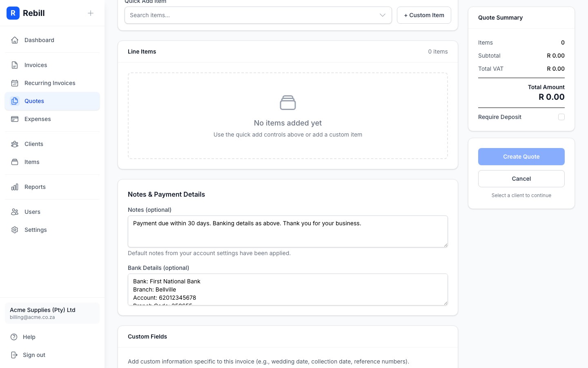Select the Rebill logo icon
The image size is (588, 368).
pos(13,13)
